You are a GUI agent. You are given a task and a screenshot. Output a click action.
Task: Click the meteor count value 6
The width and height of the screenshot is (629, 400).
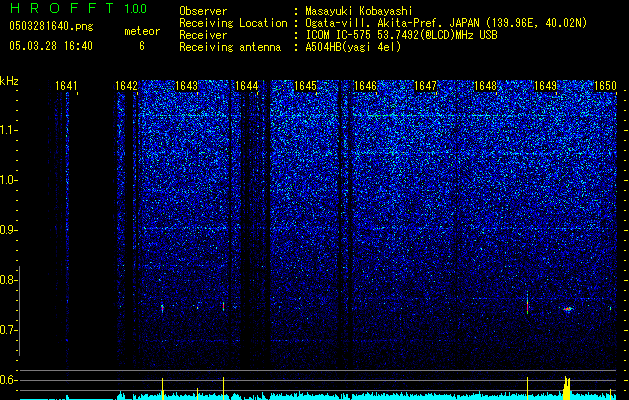(142, 46)
